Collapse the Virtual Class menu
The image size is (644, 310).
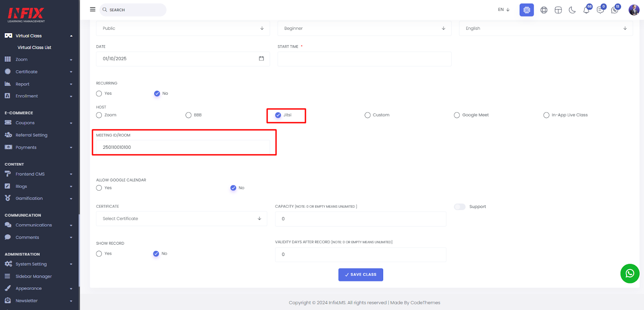[71, 36]
